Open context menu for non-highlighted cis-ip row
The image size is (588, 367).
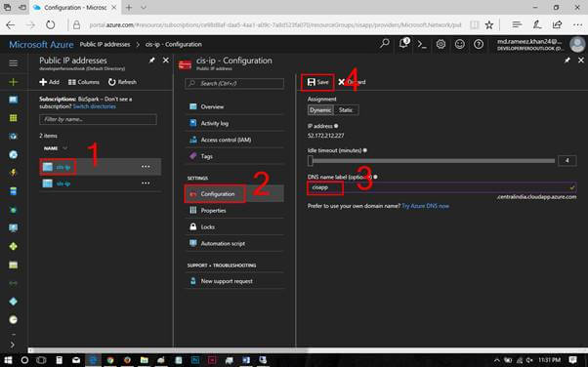tap(146, 183)
